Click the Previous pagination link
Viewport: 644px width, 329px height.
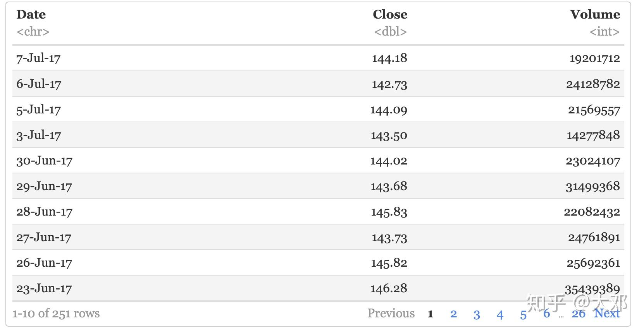point(391,313)
